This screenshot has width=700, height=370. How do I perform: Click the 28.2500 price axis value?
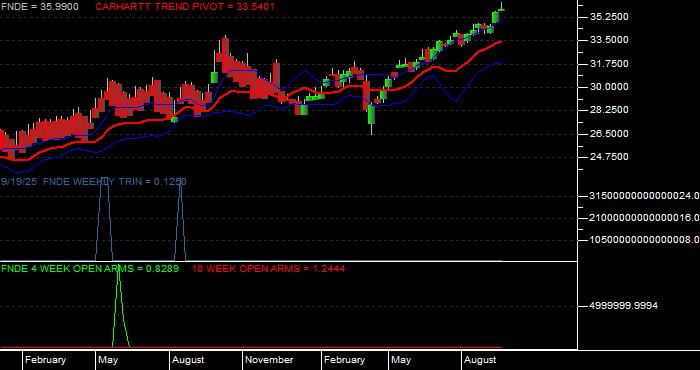click(x=609, y=110)
